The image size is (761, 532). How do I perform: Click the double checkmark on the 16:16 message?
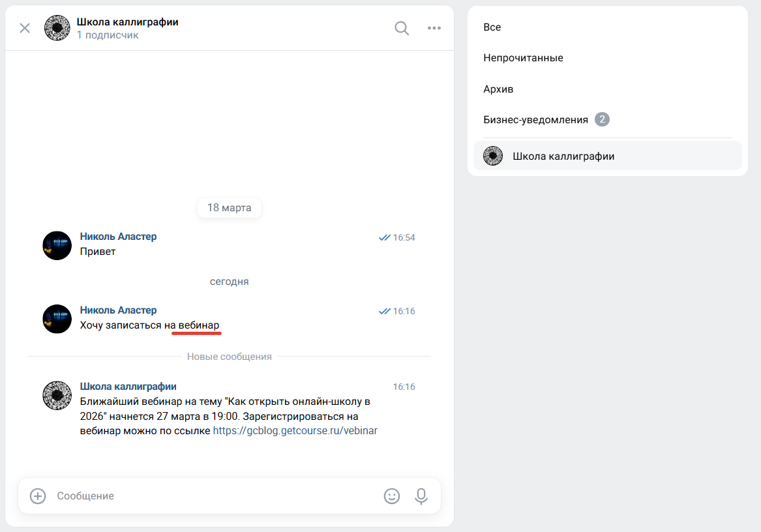point(383,311)
